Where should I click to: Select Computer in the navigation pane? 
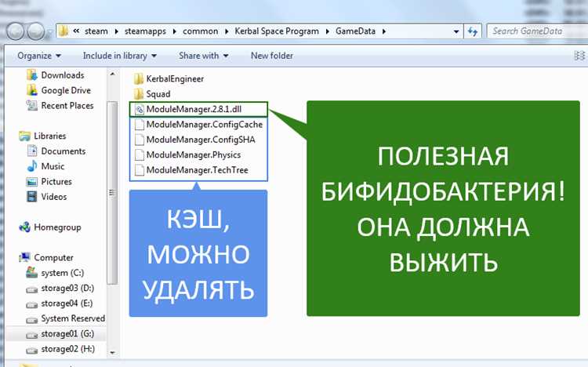[x=53, y=258]
